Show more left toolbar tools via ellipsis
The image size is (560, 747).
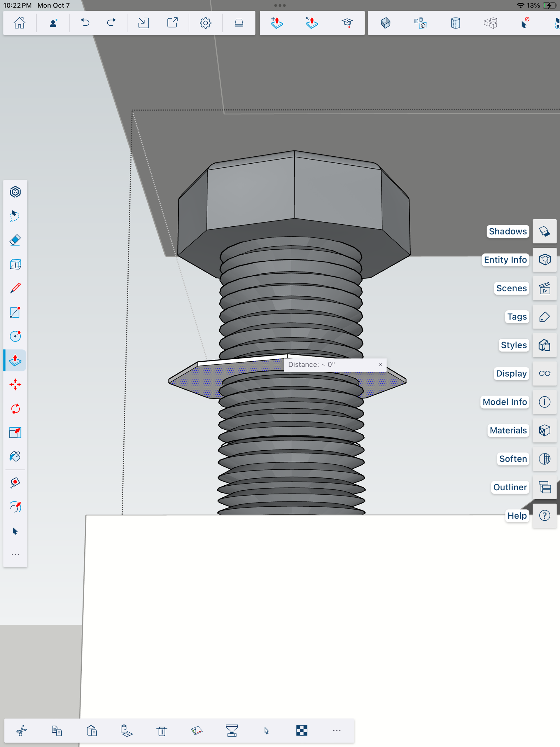pos(15,555)
